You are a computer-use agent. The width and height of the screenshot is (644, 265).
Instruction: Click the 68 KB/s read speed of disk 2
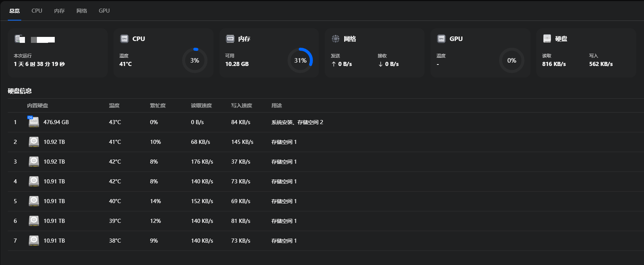[x=201, y=142]
